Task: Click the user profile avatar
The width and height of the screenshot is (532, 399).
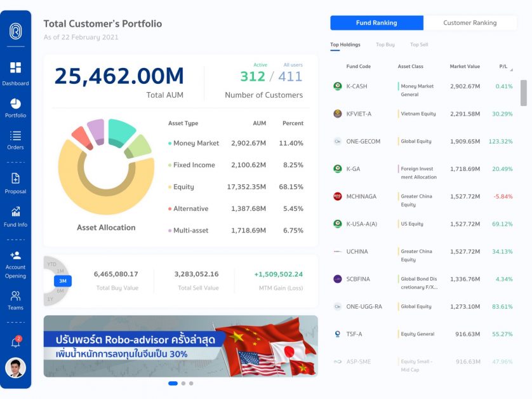Action: [x=15, y=368]
